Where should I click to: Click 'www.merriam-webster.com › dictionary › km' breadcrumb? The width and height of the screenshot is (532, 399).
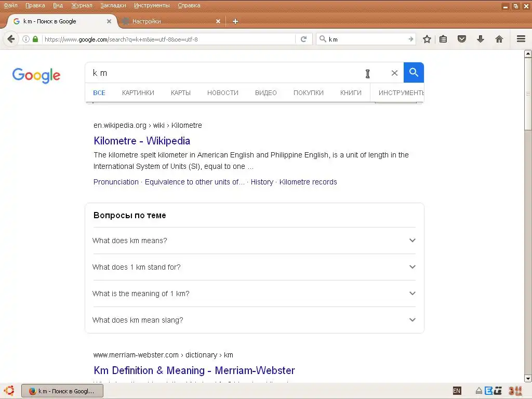163,355
